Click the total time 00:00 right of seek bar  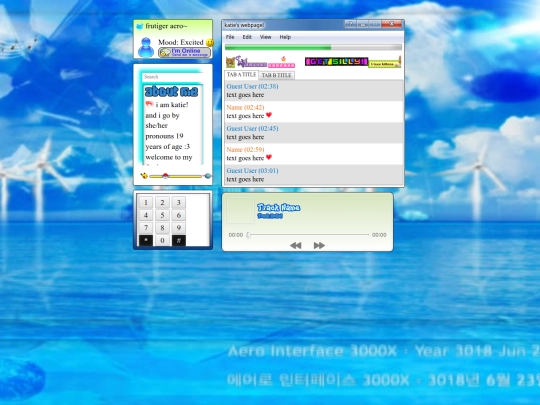click(379, 235)
